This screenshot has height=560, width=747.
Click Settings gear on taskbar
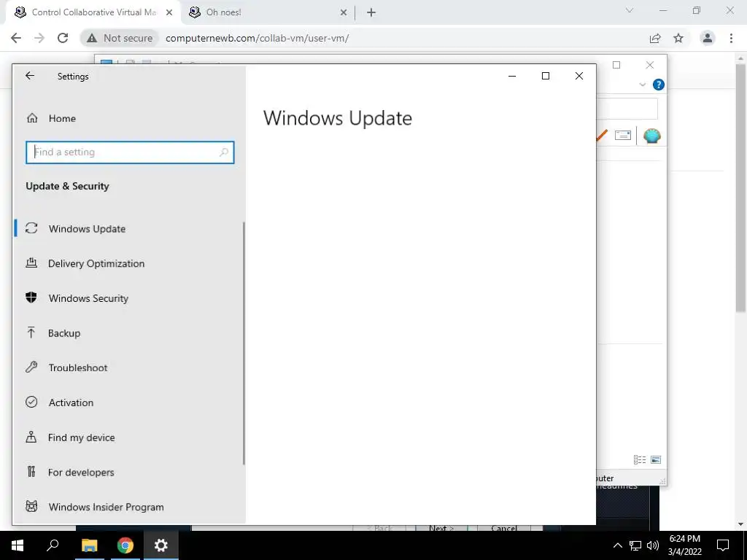click(161, 545)
